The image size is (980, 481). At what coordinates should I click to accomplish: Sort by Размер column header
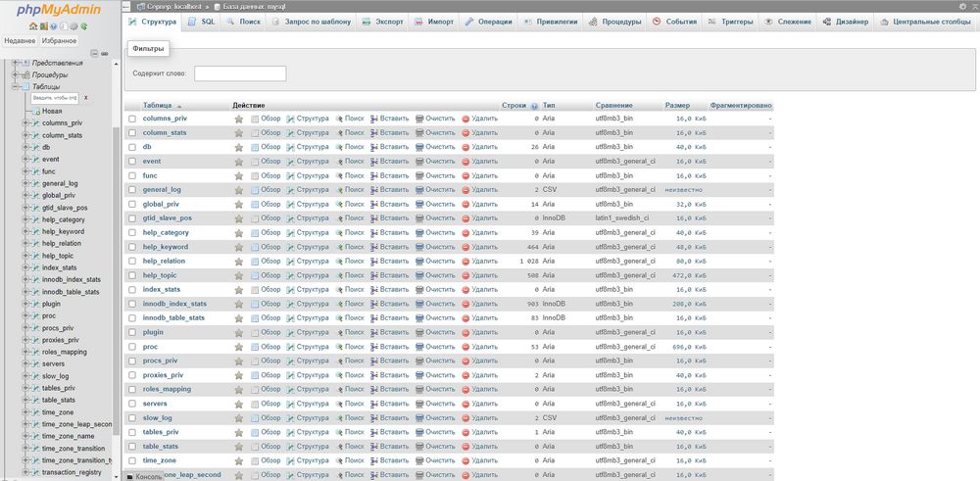click(677, 106)
